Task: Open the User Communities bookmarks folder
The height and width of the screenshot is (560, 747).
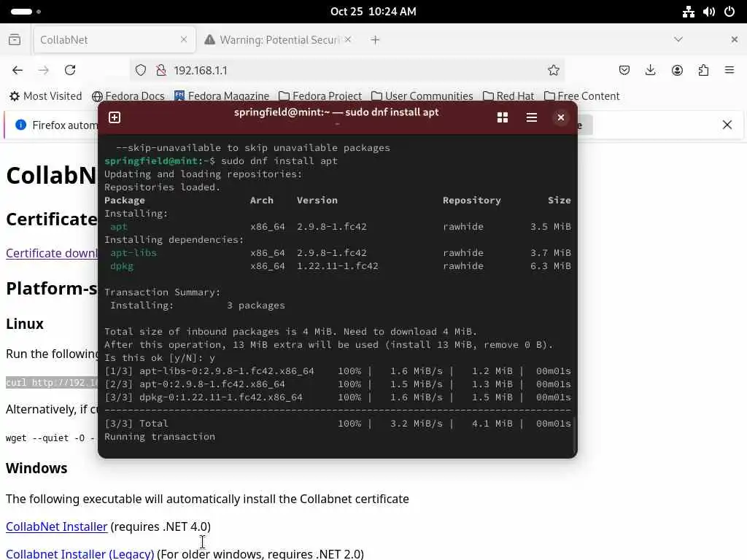Action: 422,96
